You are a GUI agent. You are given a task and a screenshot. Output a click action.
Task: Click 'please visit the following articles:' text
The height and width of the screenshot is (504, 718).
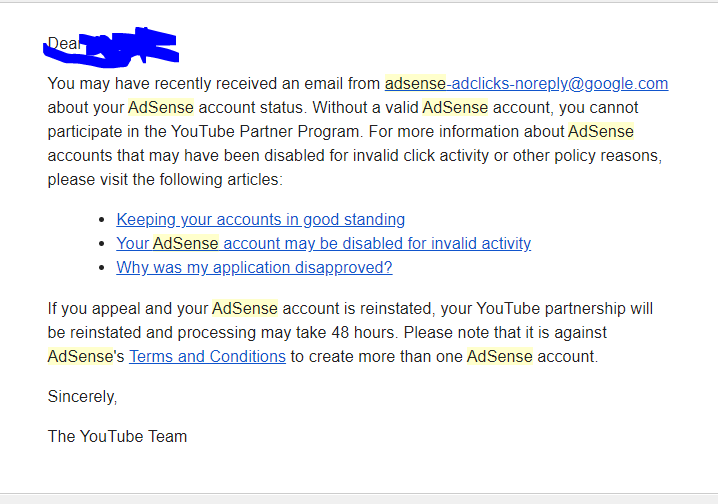(165, 179)
